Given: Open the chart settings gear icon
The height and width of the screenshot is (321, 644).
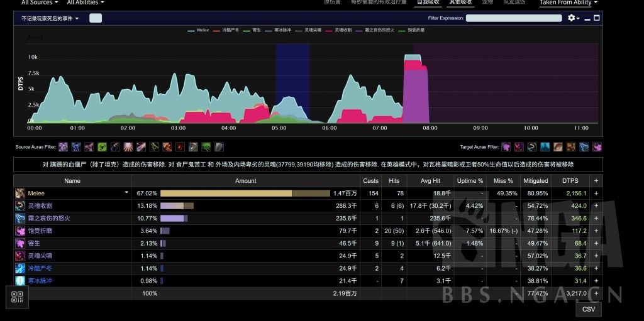Looking at the screenshot, I should pos(572,18).
